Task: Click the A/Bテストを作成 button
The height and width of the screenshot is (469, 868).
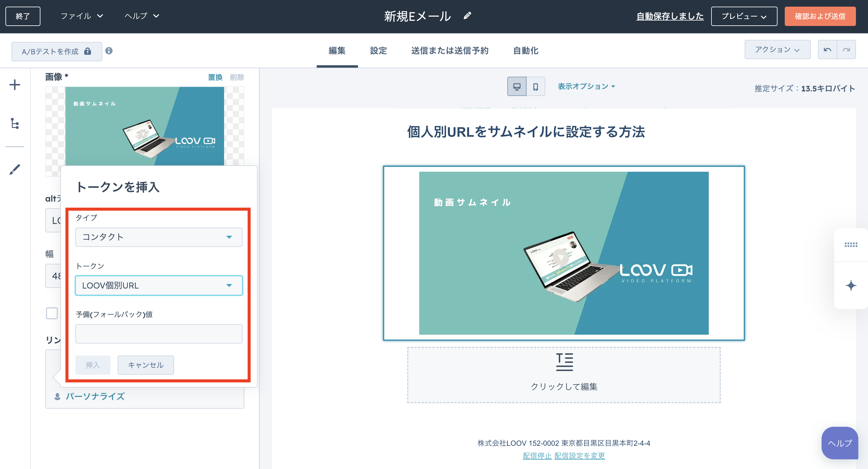Action: coord(57,51)
